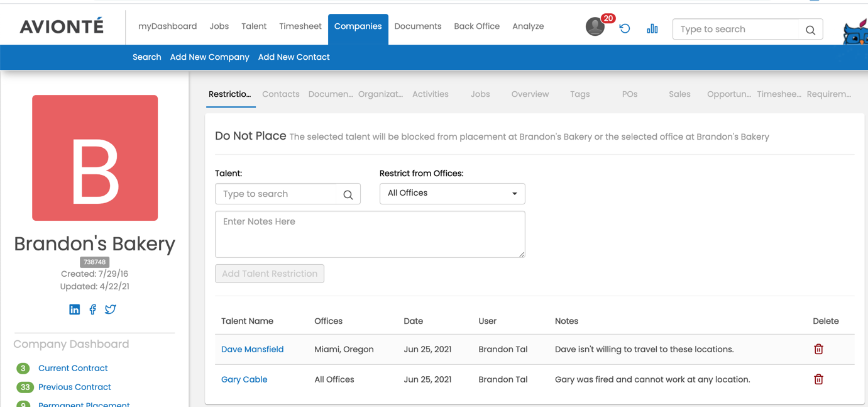Click the Talent search magnifier icon
Image resolution: width=868 pixels, height=407 pixels.
[x=348, y=194]
